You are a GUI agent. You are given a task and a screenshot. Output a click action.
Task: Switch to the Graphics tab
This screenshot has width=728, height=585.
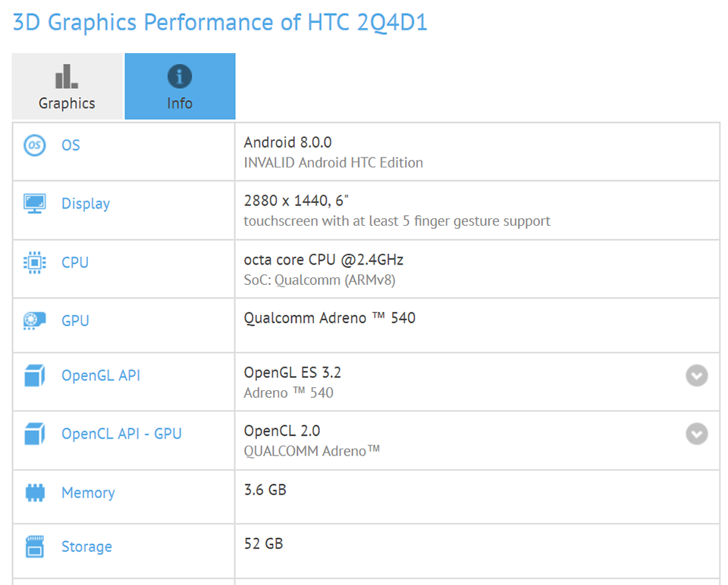tap(67, 86)
